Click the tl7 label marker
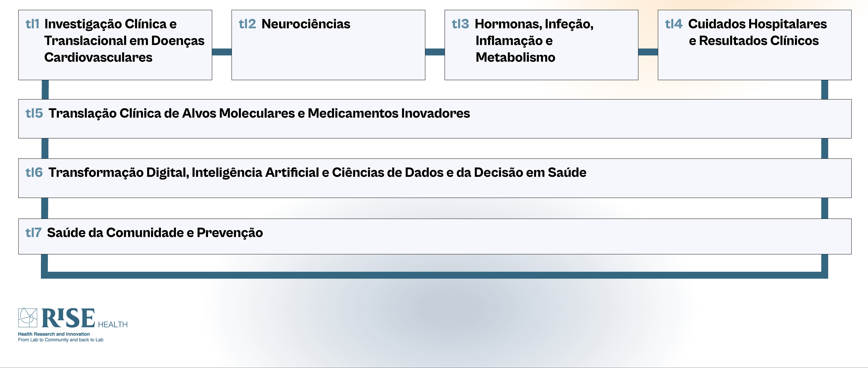The width and height of the screenshot is (868, 368). 33,233
